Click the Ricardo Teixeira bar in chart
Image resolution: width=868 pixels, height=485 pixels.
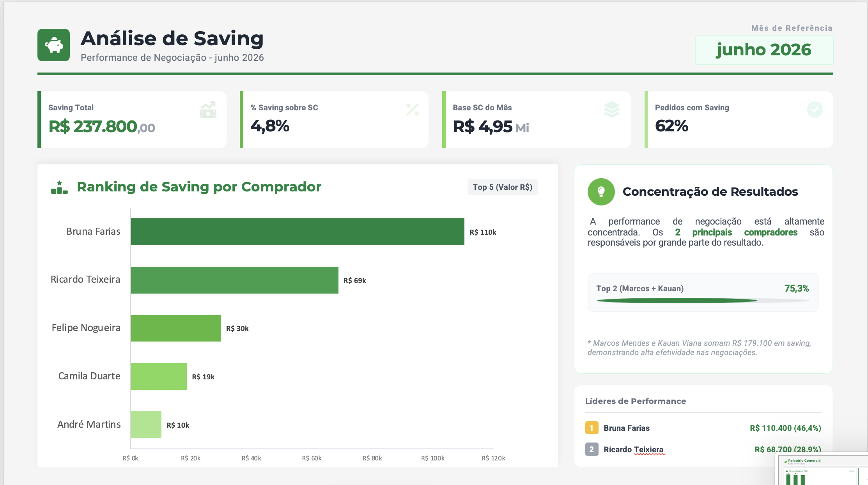click(235, 280)
